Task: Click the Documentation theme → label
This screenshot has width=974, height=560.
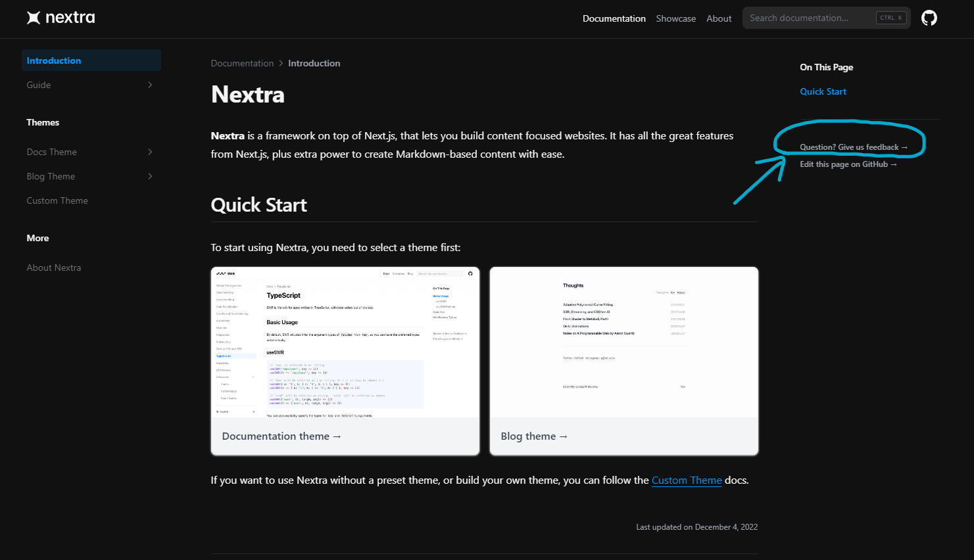Action: pyautogui.click(x=281, y=436)
